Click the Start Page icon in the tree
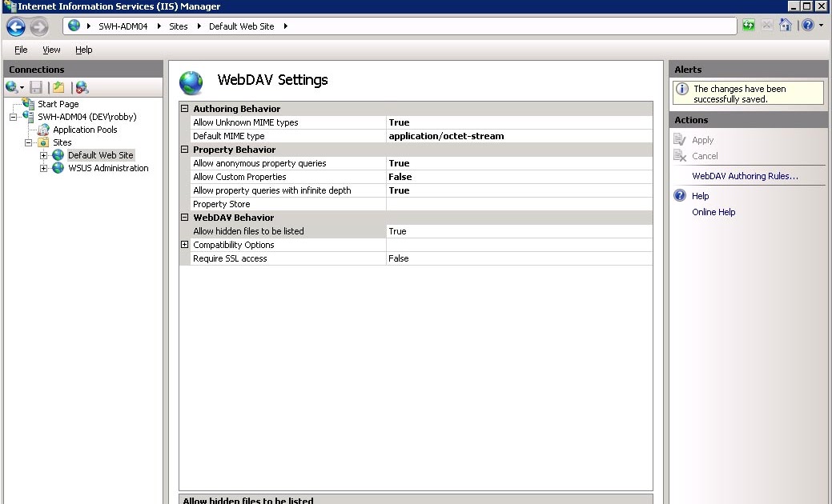The width and height of the screenshot is (832, 504). click(x=28, y=103)
